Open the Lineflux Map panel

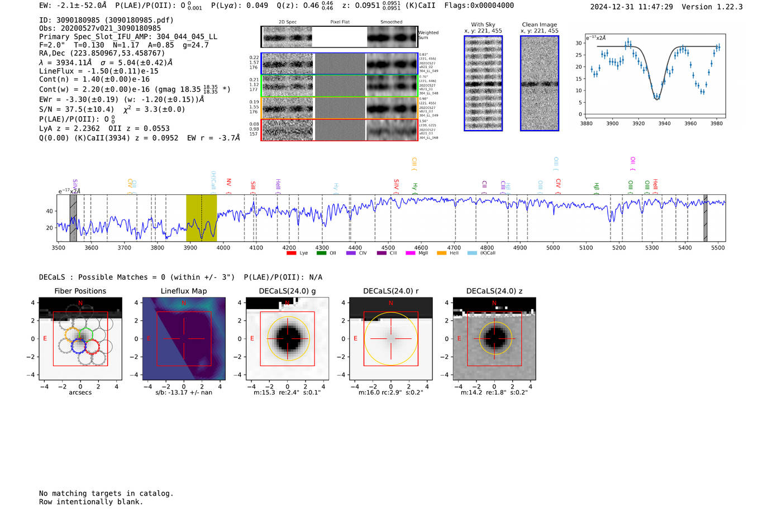(184, 339)
